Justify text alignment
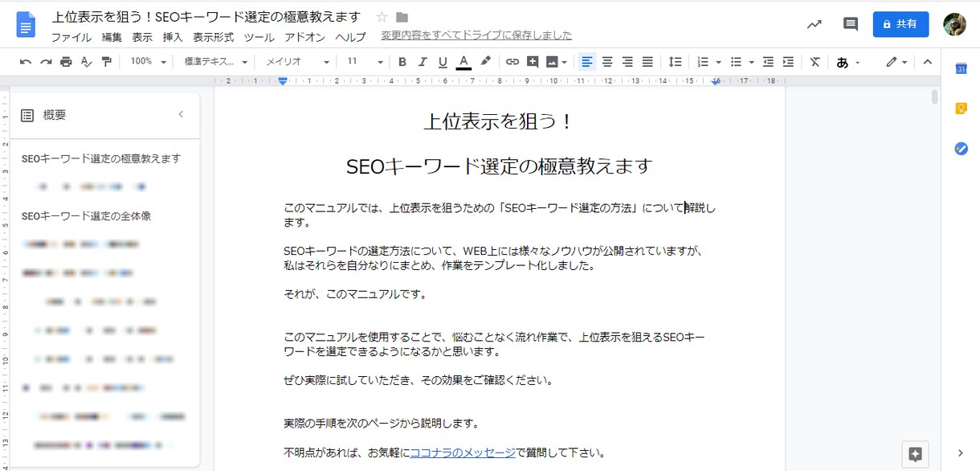This screenshot has width=980, height=471. (647, 62)
